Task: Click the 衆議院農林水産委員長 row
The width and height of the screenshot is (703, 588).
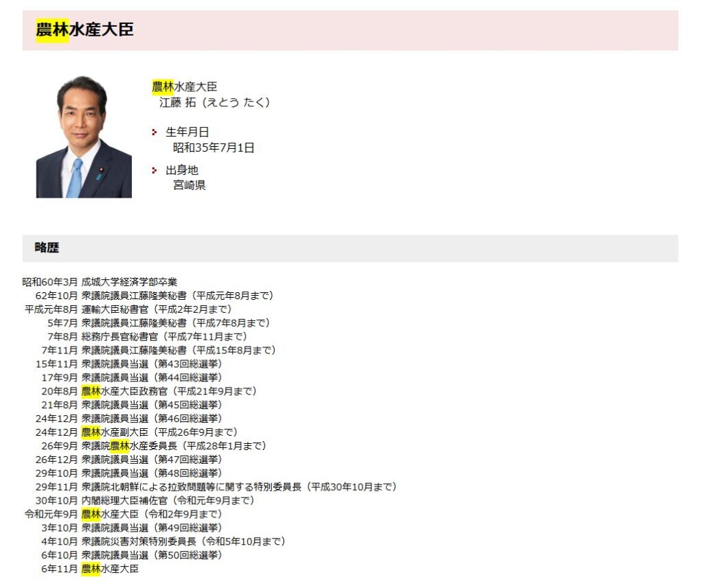Action: point(154,446)
